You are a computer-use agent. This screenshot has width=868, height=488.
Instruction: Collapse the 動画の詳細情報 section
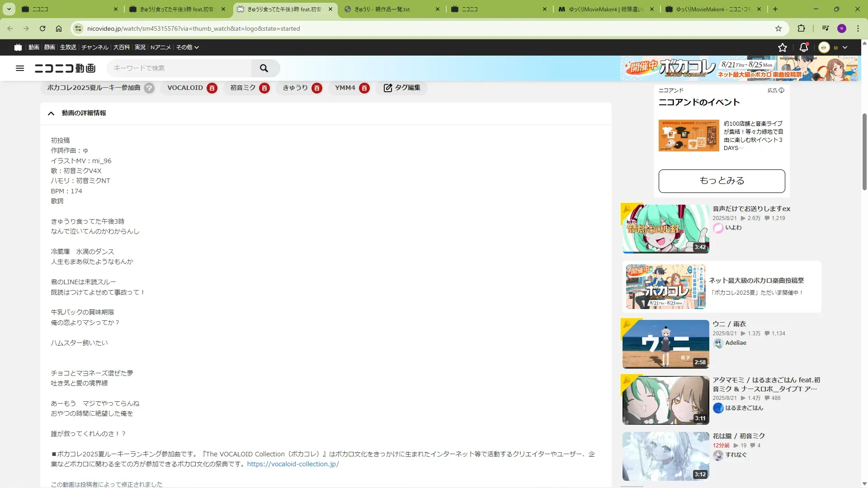click(x=51, y=113)
